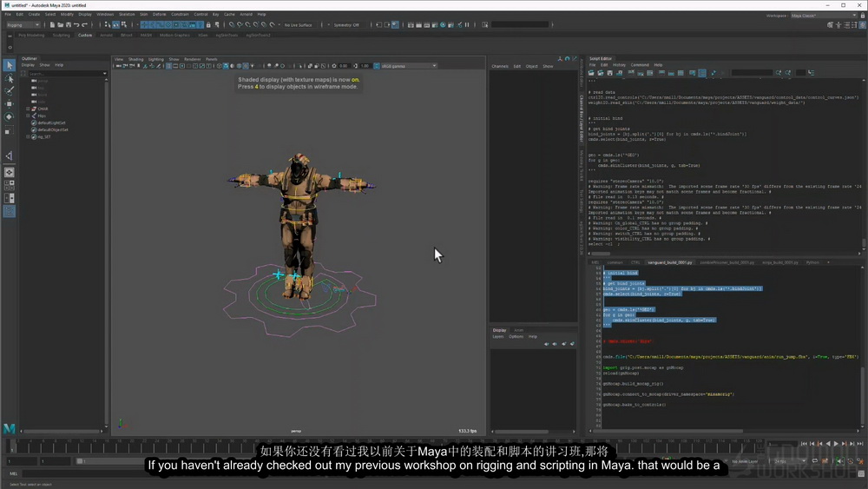Open the sRGB gamma view transform dropdown
This screenshot has width=868, height=489.
tap(409, 66)
